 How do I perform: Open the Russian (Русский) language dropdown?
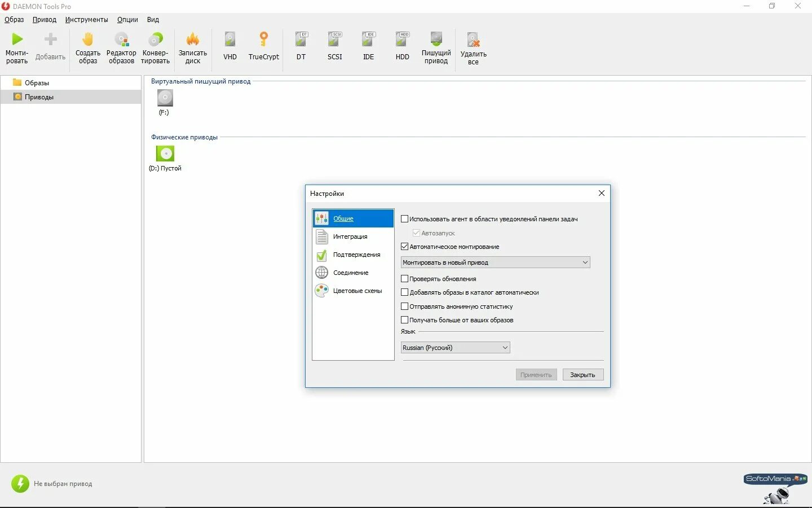click(x=455, y=348)
